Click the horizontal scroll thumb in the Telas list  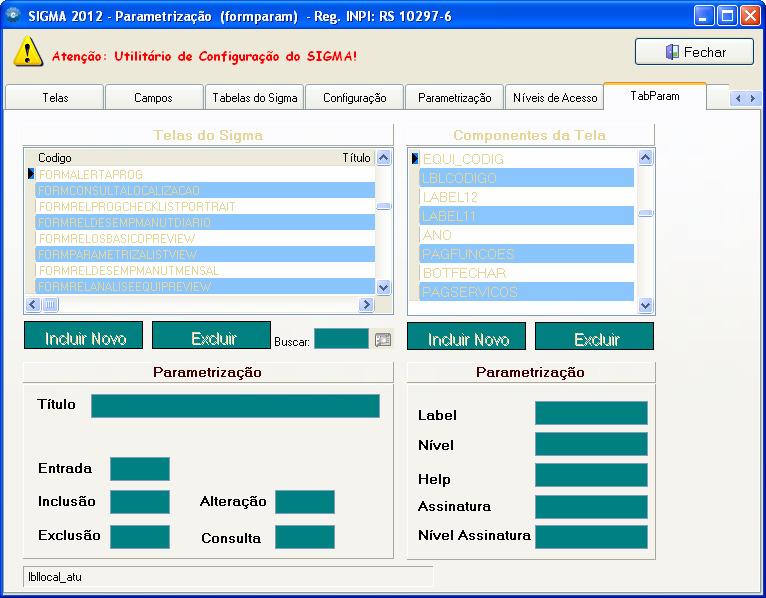tap(50, 305)
